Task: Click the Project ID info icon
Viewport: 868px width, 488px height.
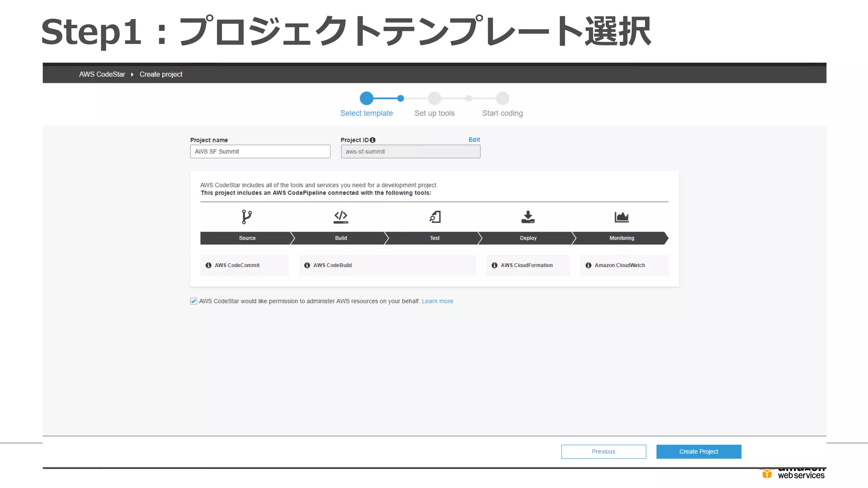Action: click(373, 140)
